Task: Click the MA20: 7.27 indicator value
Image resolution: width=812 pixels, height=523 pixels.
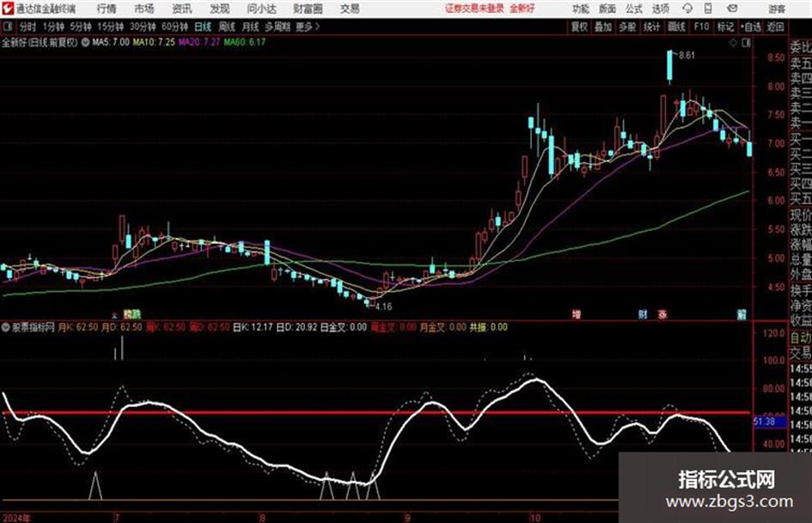Action: tap(199, 42)
